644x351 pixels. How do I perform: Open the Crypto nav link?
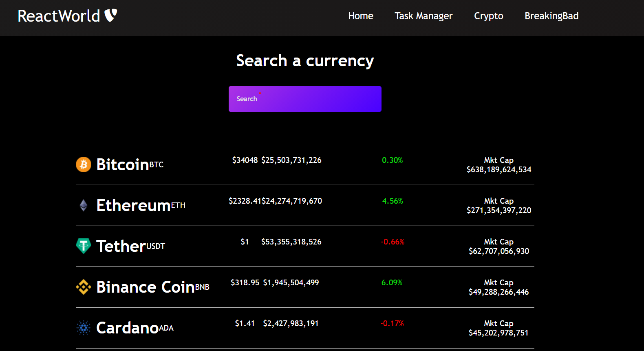coord(489,16)
